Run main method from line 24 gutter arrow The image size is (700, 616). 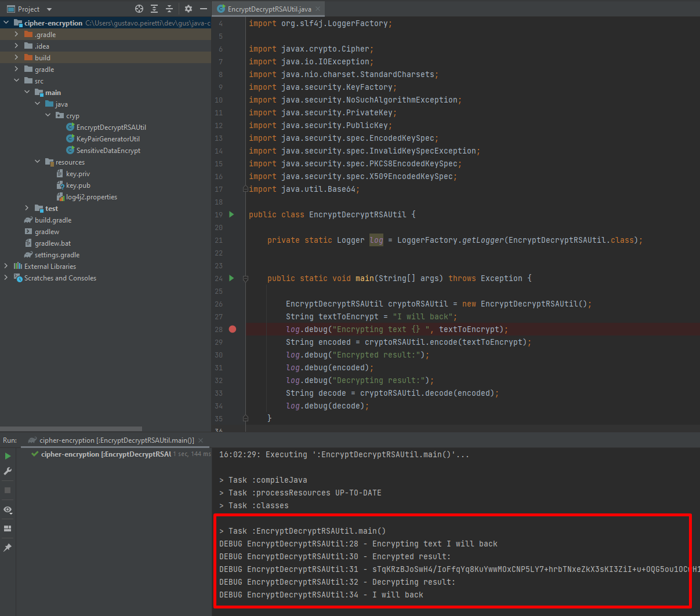(231, 278)
